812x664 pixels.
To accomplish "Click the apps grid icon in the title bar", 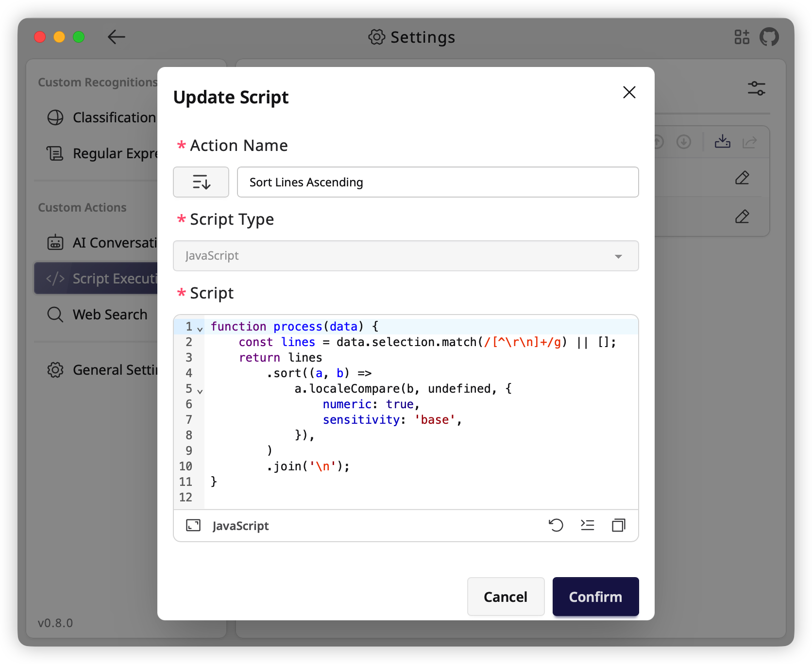I will 742,37.
